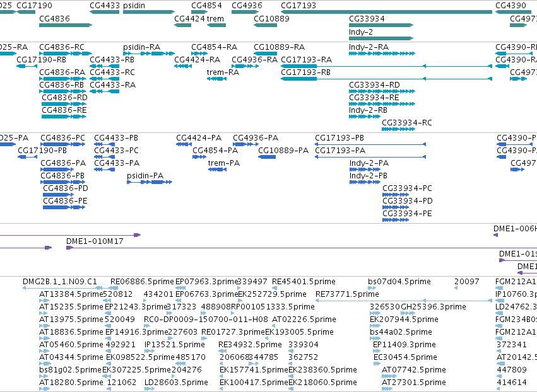Open protein CG33934-PD
Image resolution: width=537 pixels, height=392 pixels.
[396, 208]
